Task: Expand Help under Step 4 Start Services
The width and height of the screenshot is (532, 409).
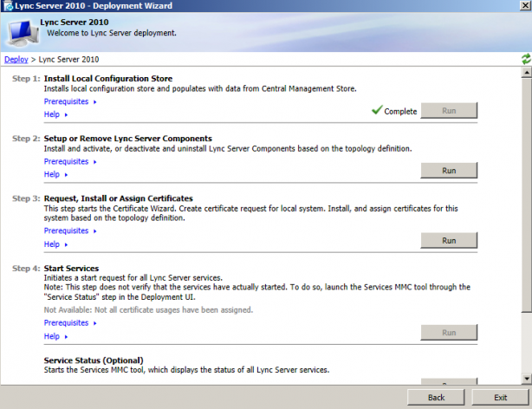Action: click(55, 336)
